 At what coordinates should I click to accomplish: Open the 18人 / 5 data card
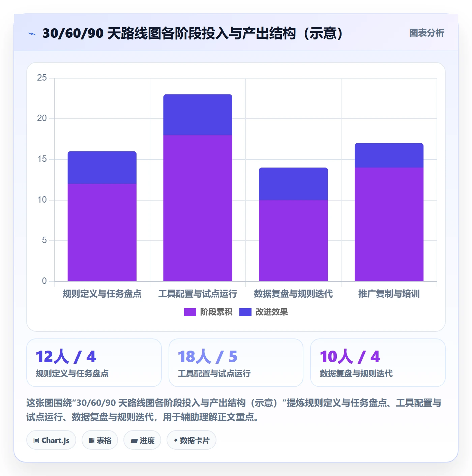[x=236, y=363]
